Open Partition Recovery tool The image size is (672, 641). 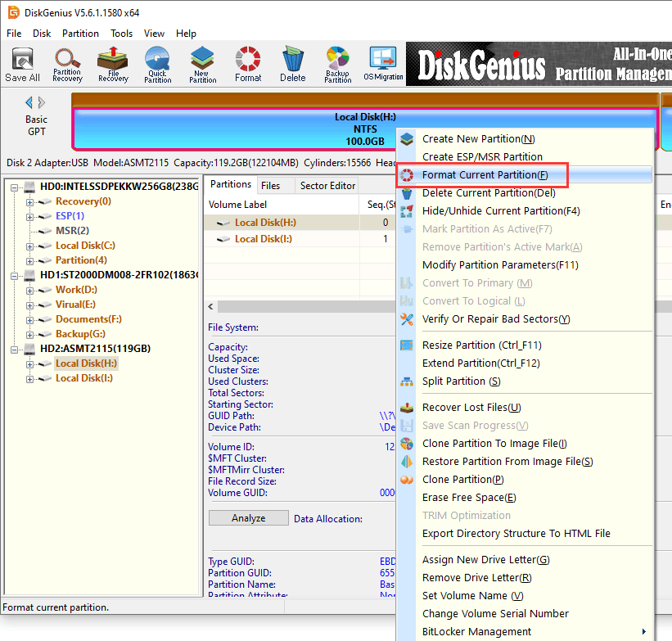tap(67, 65)
